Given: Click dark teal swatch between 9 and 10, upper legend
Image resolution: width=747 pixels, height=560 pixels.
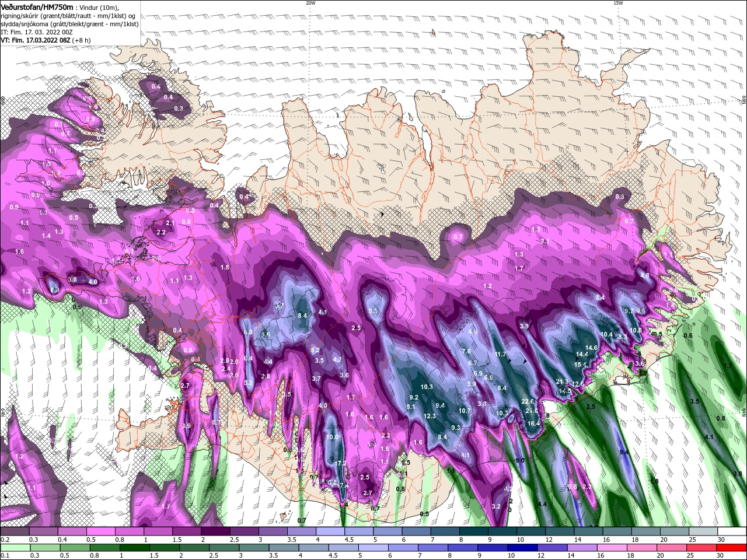Looking at the screenshot, I should point(502,531).
